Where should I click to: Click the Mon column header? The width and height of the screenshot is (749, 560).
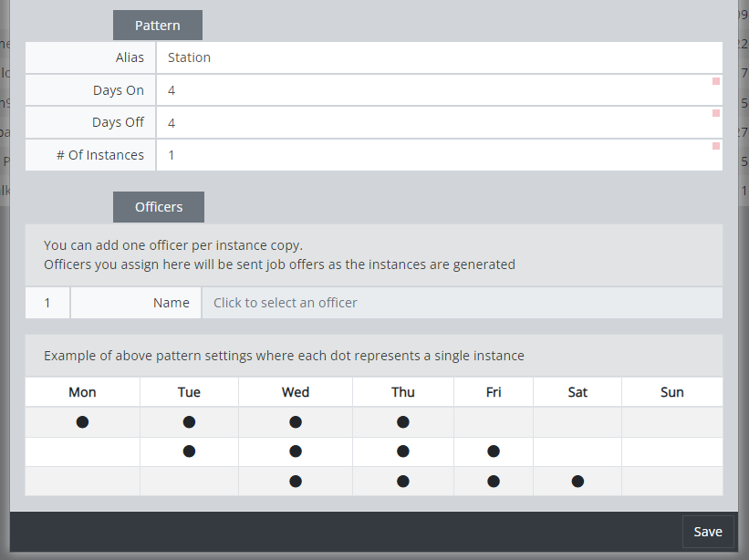(82, 392)
